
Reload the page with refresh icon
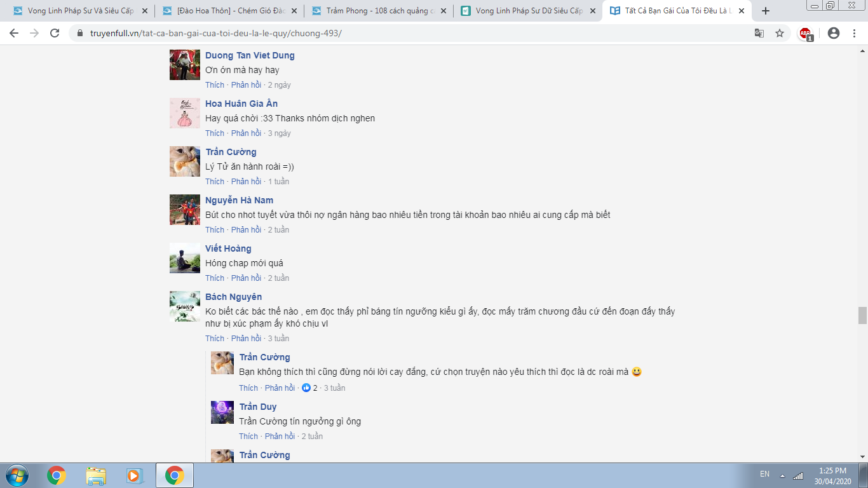(55, 33)
